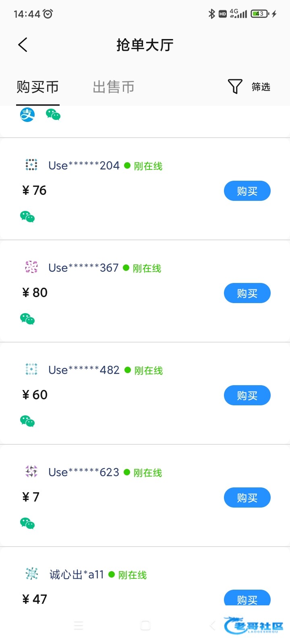Screen dimensions: 290x644
Task: Tap WeChat icon beside the Alipay icon
Action: (x=53, y=115)
